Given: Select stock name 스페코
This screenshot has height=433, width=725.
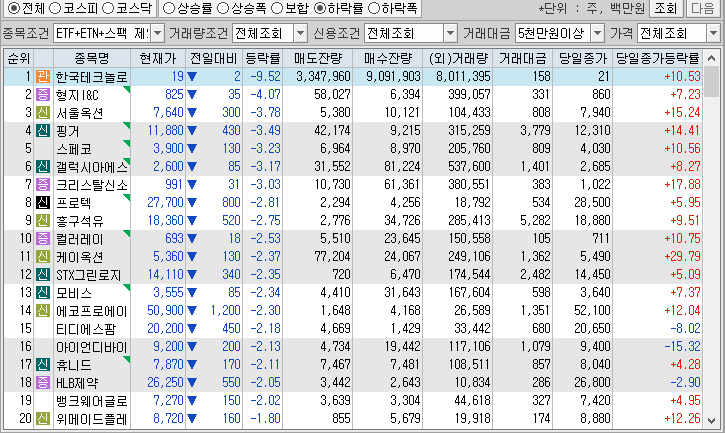Looking at the screenshot, I should click(x=74, y=149).
